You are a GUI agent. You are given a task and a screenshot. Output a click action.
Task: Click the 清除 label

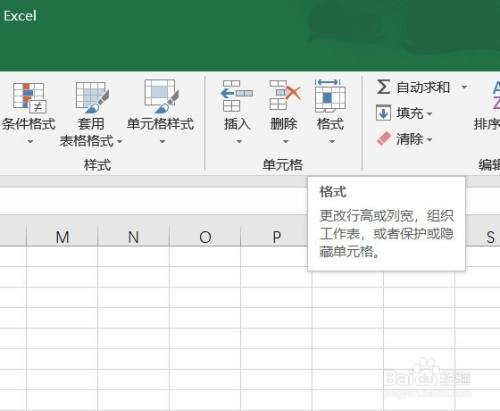410,139
